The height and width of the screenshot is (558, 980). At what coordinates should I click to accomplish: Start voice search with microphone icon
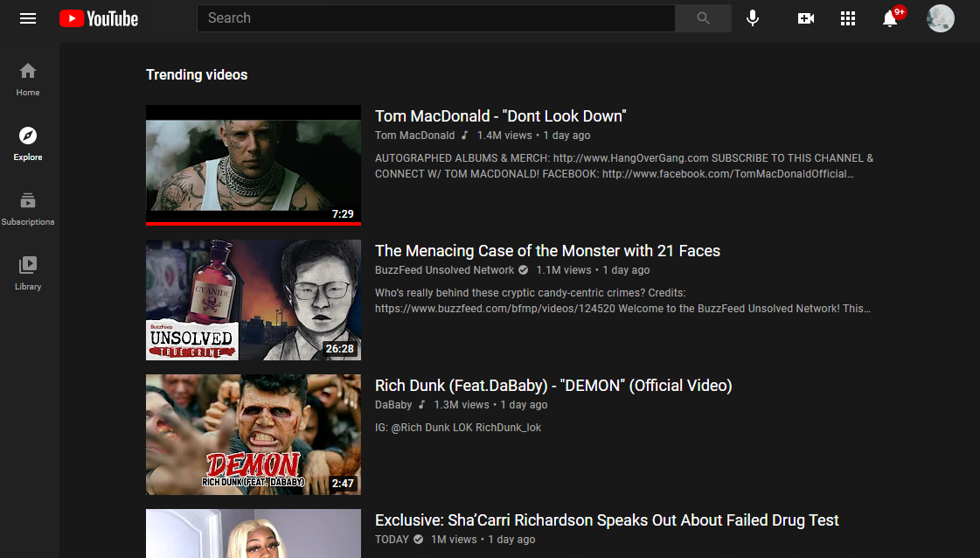(x=753, y=18)
